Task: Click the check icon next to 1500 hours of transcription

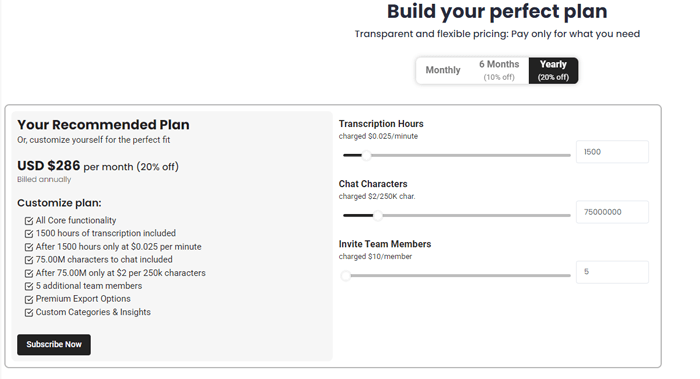Action: coord(29,233)
